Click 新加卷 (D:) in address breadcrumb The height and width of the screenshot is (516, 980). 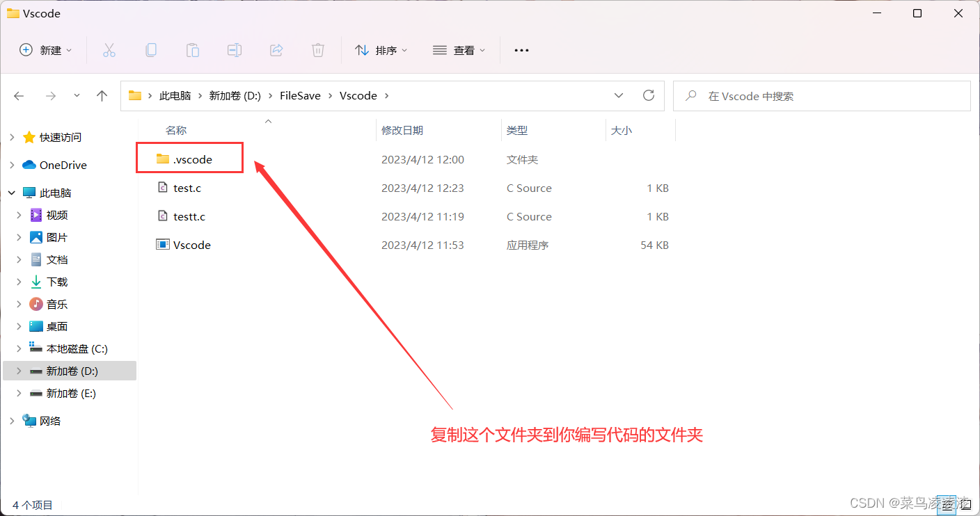coord(235,96)
